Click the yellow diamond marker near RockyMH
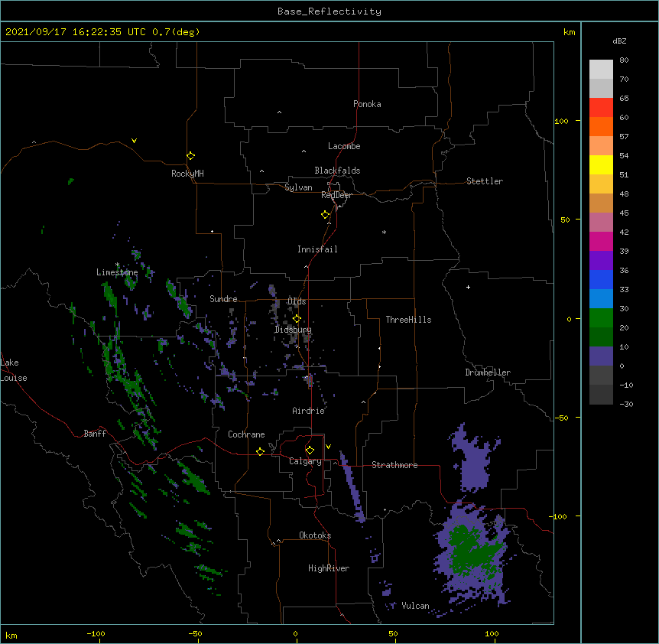659x644 pixels. point(191,156)
